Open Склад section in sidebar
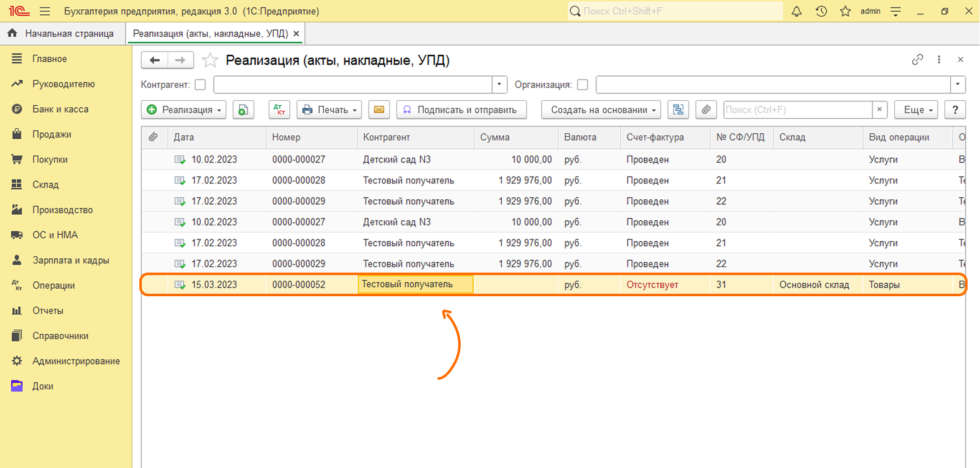The height and width of the screenshot is (468, 980). coord(45,185)
